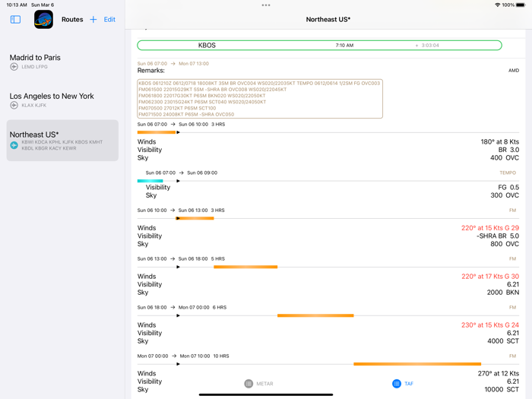
Task: Toggle the sidebar panel icon
Action: (15, 20)
